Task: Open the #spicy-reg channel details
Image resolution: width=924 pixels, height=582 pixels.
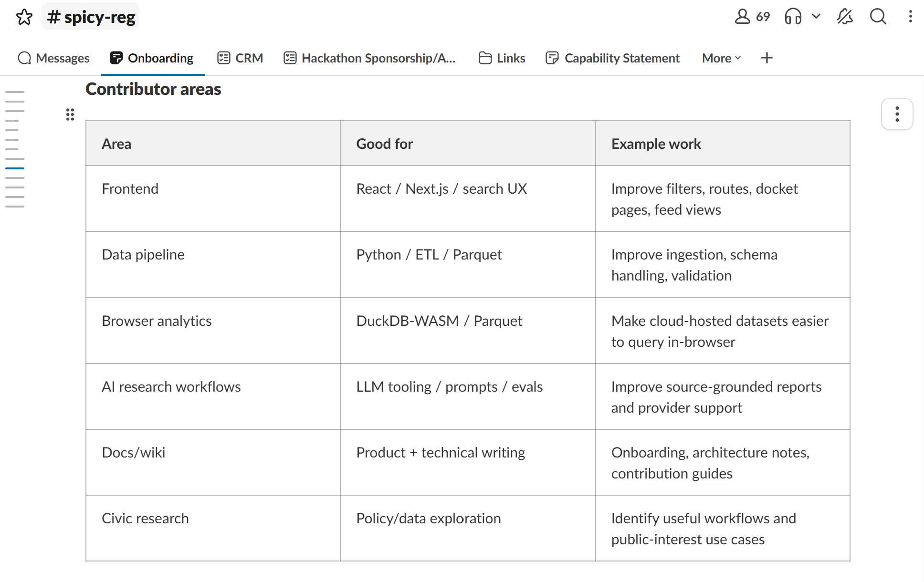Action: (x=91, y=17)
